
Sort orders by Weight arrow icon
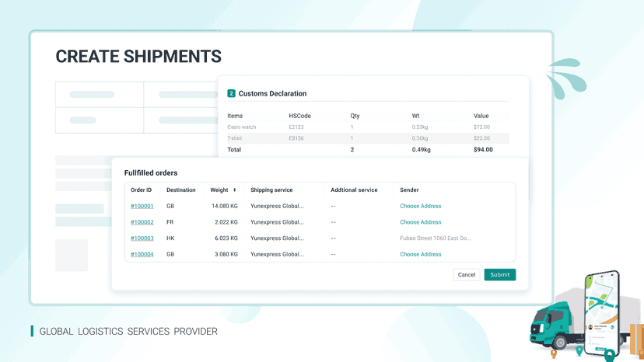point(235,190)
